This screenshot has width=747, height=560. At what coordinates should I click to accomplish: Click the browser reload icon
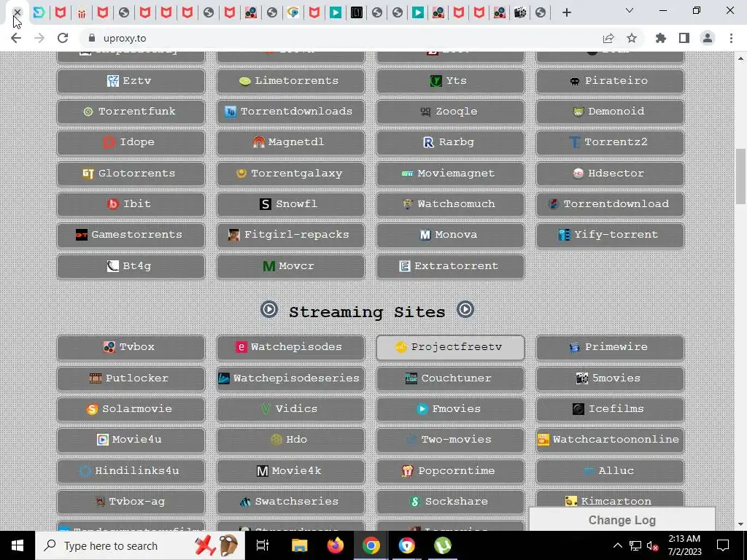click(x=63, y=38)
